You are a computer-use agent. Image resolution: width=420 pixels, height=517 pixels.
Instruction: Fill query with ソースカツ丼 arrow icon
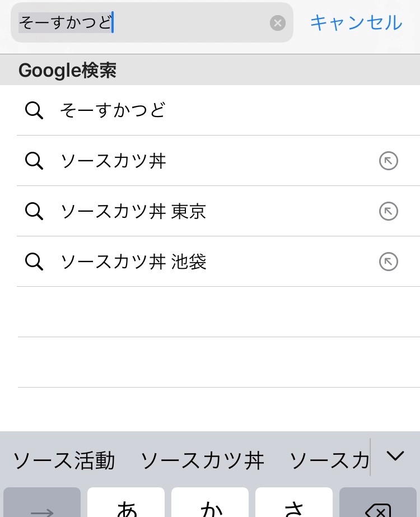[x=389, y=161]
